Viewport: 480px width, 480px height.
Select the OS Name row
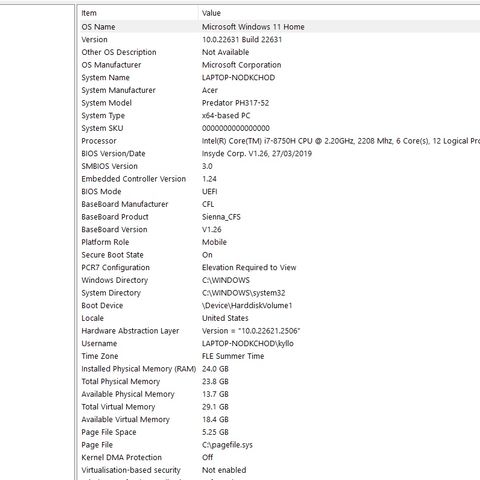[x=279, y=27]
